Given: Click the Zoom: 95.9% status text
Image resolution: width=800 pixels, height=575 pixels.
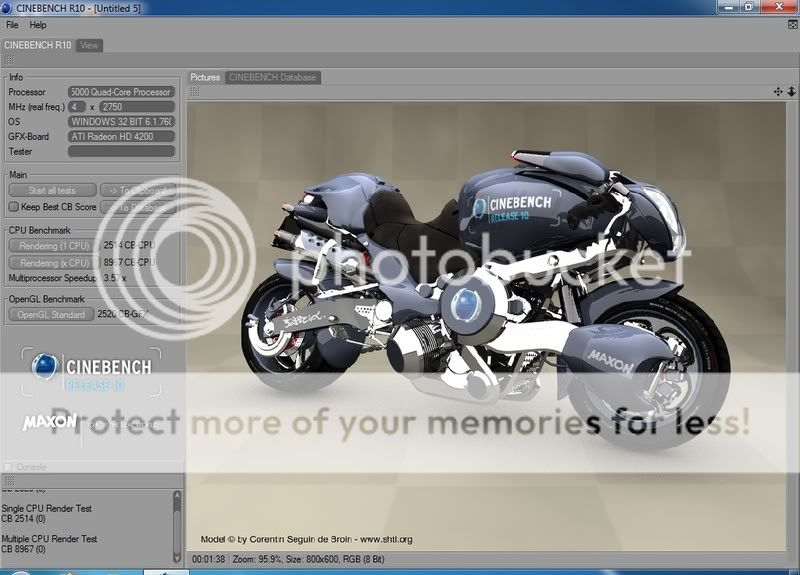Looking at the screenshot, I should pyautogui.click(x=257, y=559).
